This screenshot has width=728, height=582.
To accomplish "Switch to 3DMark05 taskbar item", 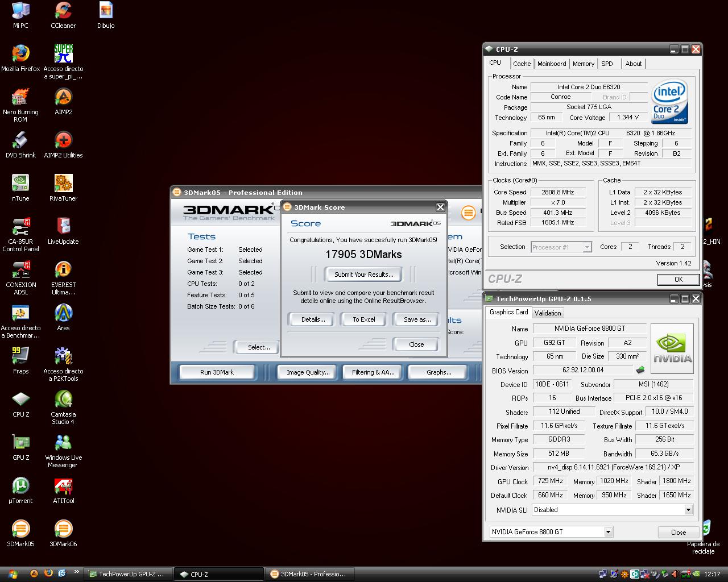I will [310, 574].
